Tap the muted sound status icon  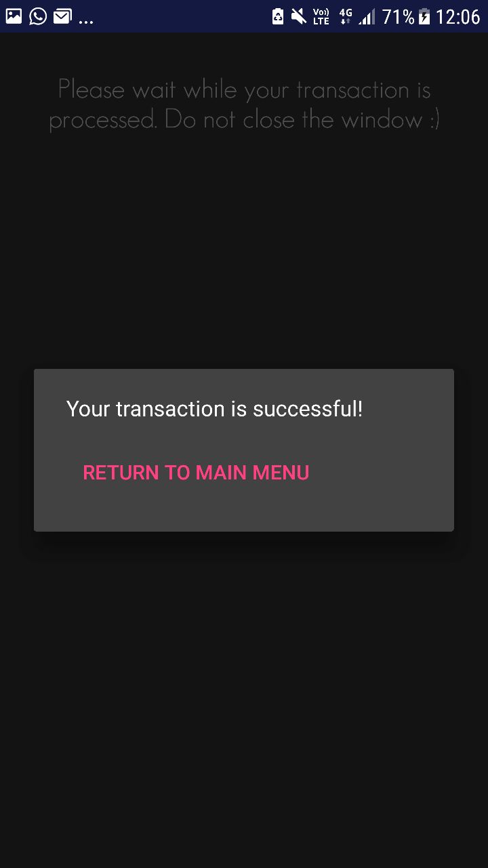pyautogui.click(x=299, y=16)
